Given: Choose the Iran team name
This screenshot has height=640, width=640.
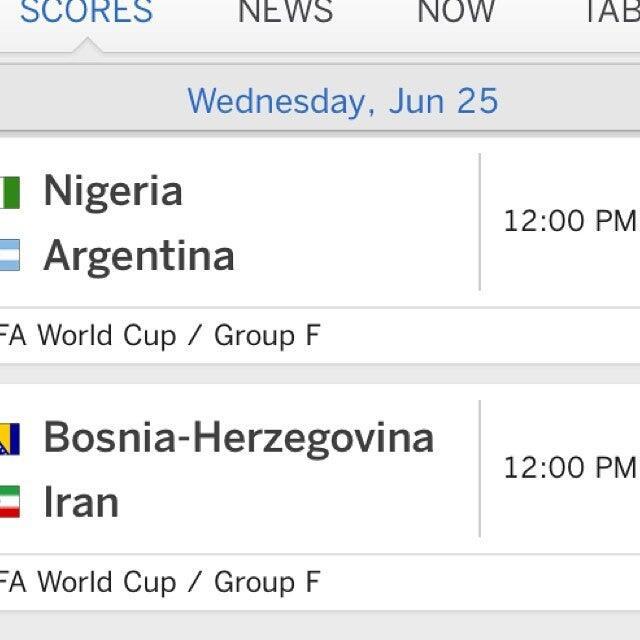Looking at the screenshot, I should point(81,502).
